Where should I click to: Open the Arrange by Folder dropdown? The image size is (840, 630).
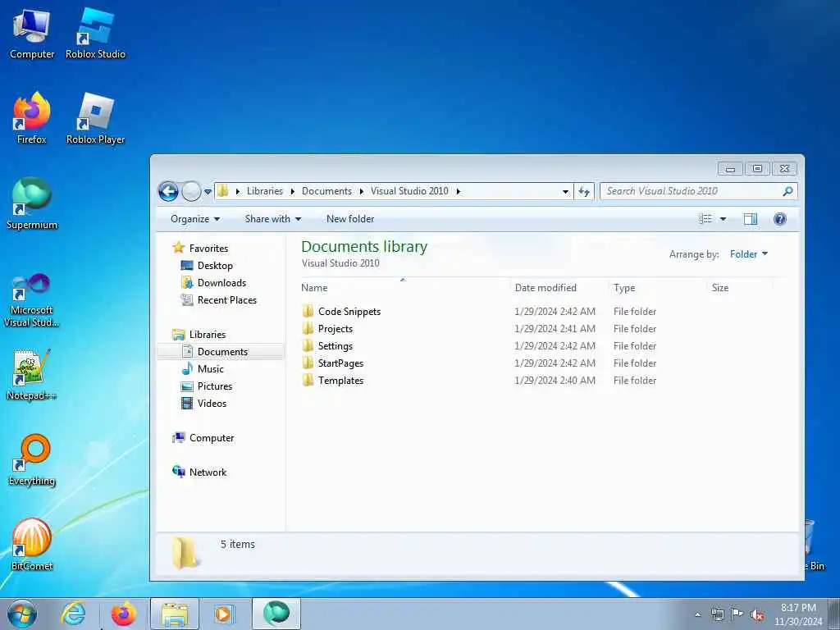tap(749, 254)
